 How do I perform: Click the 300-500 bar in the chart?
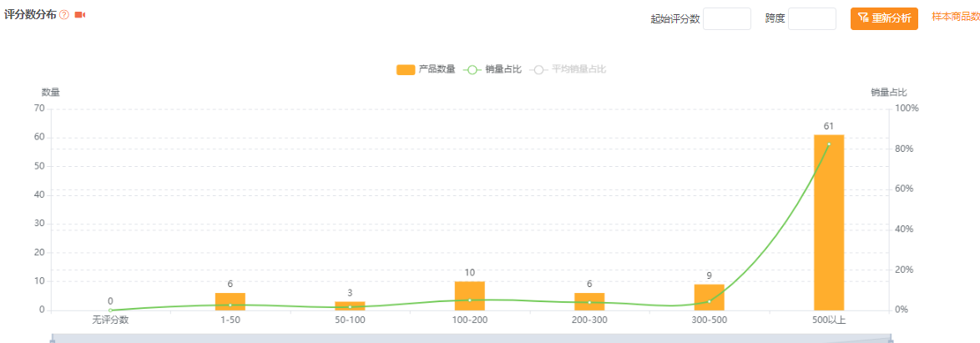click(x=709, y=297)
